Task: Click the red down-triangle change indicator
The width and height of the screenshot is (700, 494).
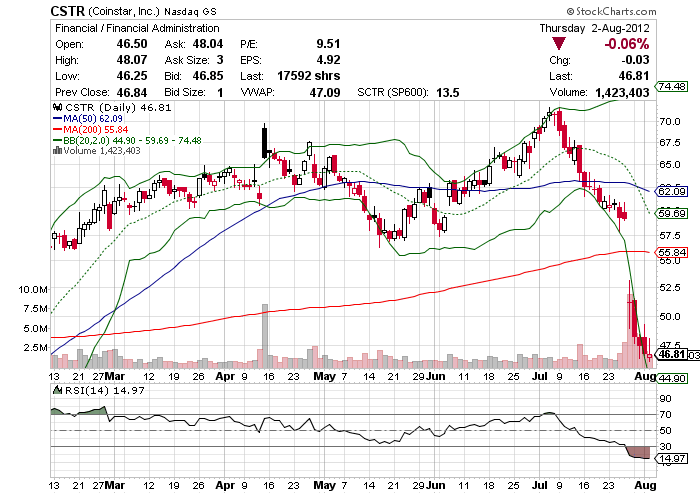Action: (558, 44)
